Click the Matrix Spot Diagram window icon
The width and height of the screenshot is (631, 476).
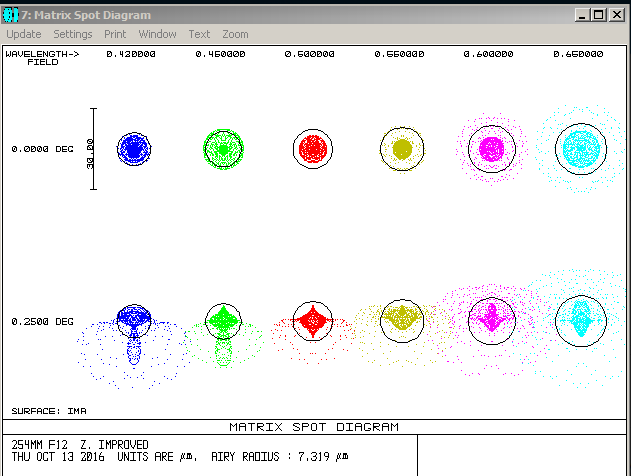click(x=10, y=15)
